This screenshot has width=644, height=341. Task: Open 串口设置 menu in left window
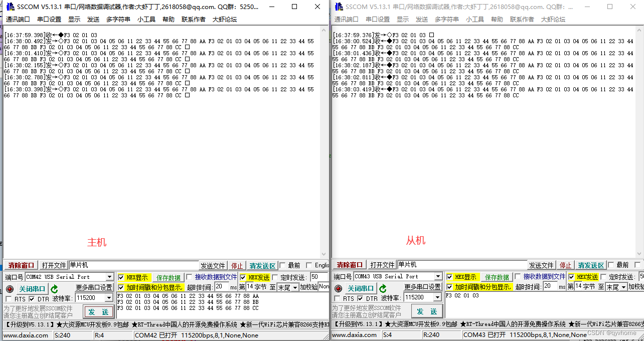click(x=49, y=19)
